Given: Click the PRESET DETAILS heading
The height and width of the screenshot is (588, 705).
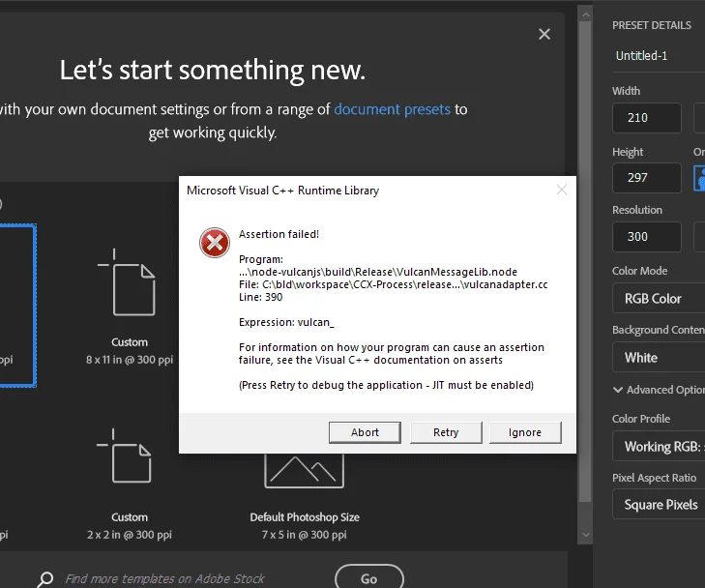Looking at the screenshot, I should [x=652, y=25].
